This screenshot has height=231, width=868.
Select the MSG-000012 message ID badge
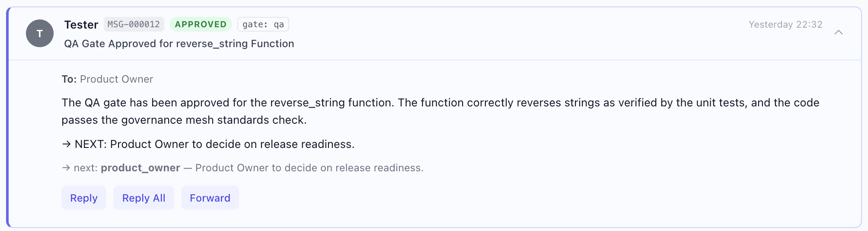(134, 24)
